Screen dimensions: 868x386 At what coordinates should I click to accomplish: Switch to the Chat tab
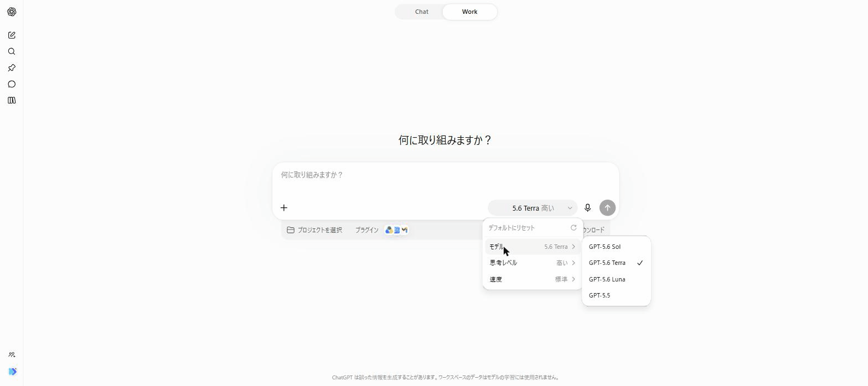(421, 12)
